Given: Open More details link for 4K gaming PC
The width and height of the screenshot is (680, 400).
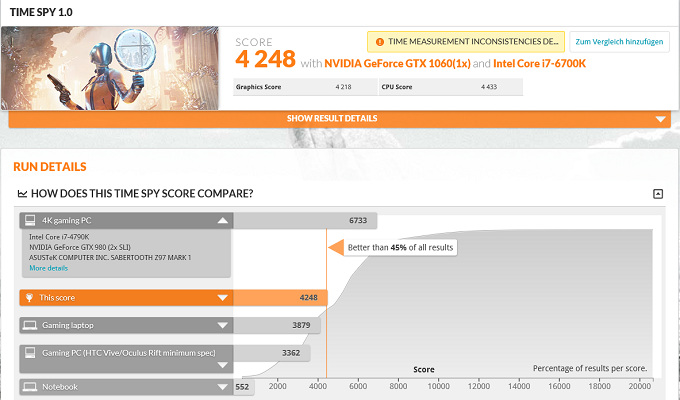Looking at the screenshot, I should (x=49, y=268).
